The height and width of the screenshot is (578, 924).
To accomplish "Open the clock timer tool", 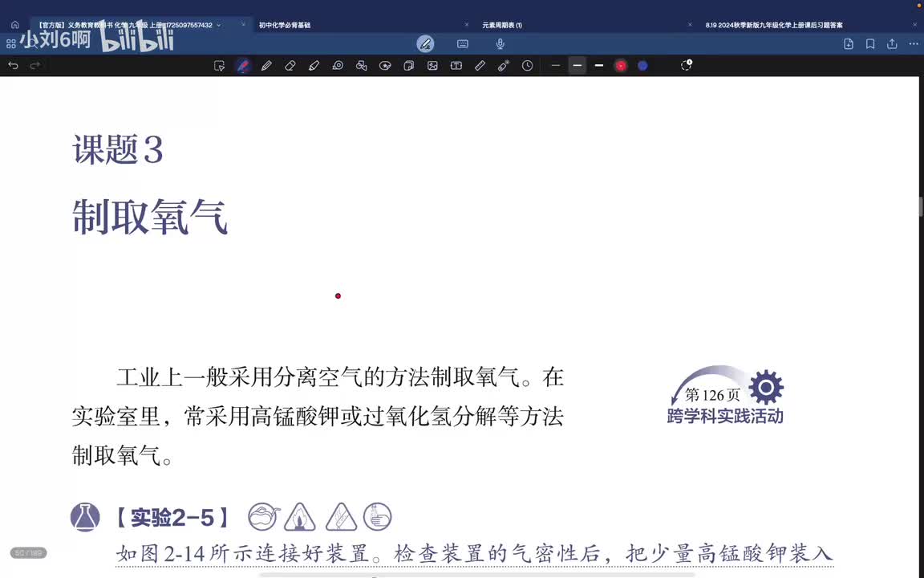I will click(x=528, y=66).
